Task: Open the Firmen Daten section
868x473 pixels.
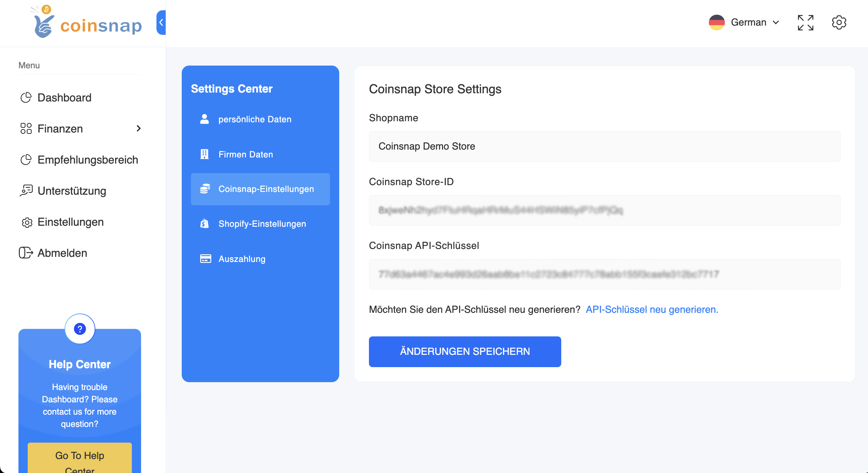Action: click(245, 154)
